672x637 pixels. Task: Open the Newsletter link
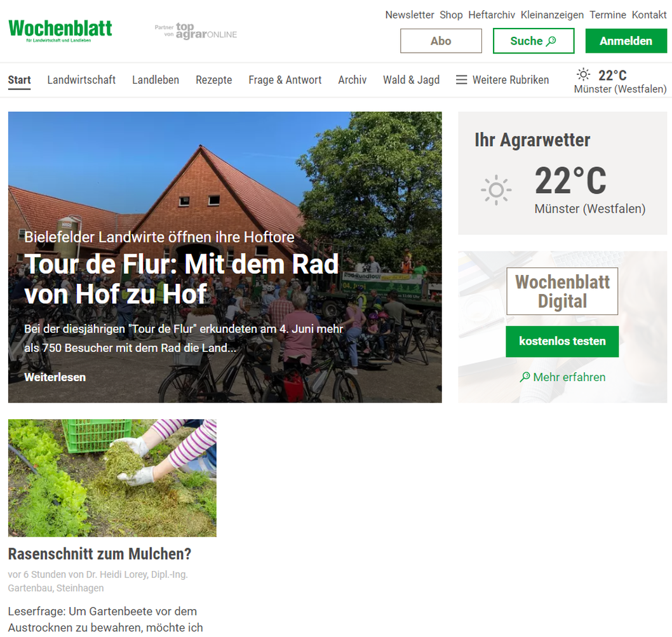click(409, 15)
